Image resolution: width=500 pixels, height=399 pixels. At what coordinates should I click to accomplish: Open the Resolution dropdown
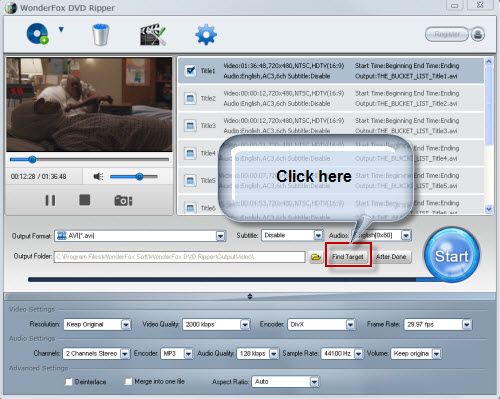pyautogui.click(x=126, y=324)
